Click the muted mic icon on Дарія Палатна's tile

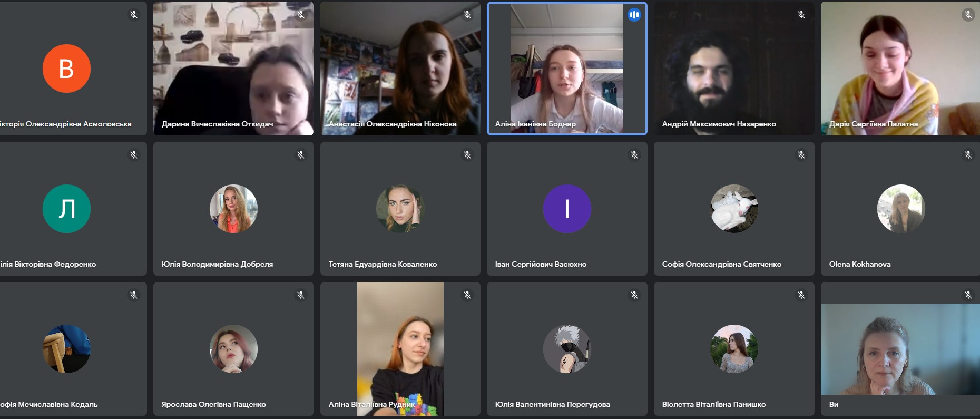(x=968, y=15)
